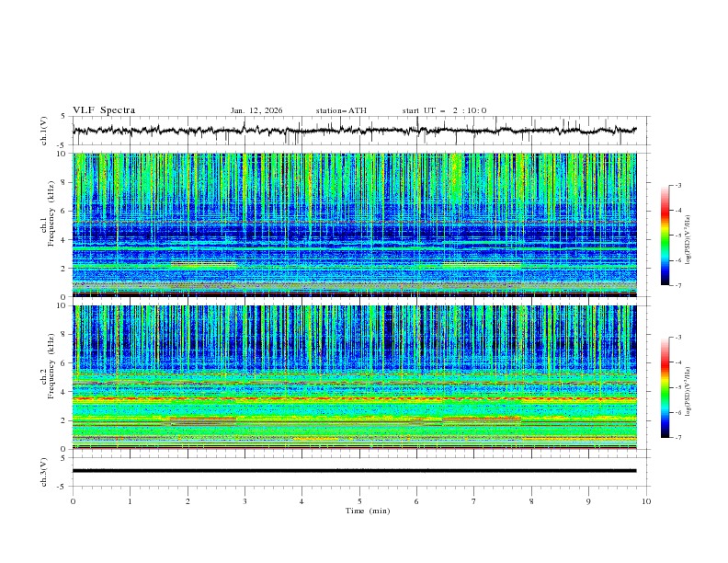728x563 pixels.
Task: Click time axis tick label "3"
Action: pos(245,501)
